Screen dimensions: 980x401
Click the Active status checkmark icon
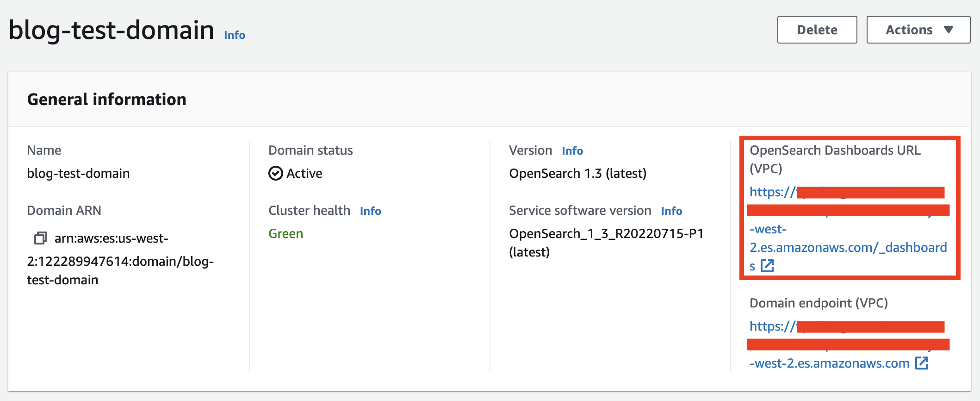[275, 173]
